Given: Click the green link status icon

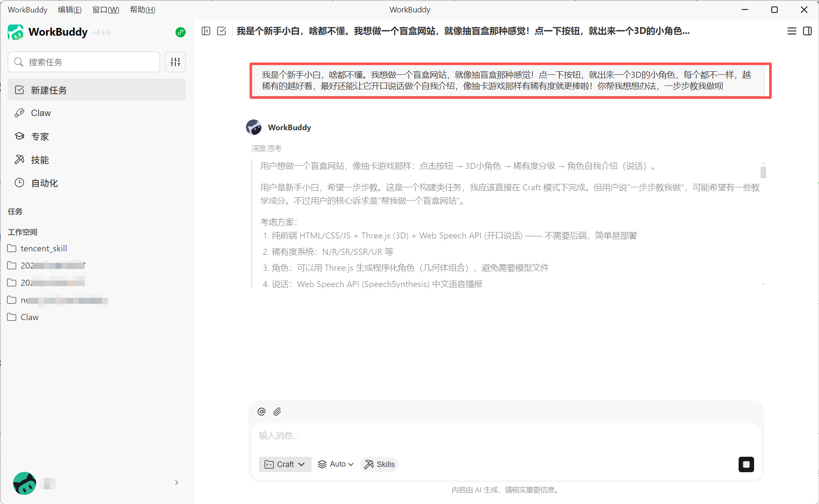Looking at the screenshot, I should (x=181, y=32).
